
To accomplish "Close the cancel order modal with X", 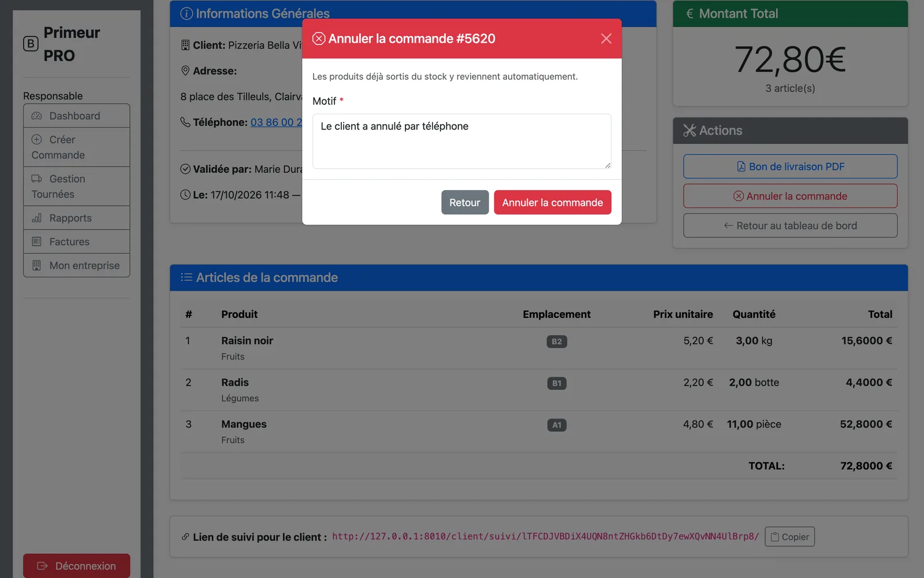I will pos(606,39).
